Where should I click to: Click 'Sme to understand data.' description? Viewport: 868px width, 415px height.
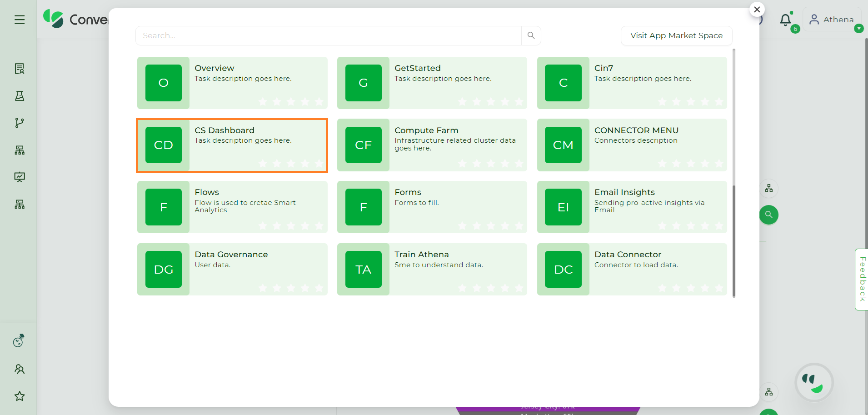pos(439,265)
